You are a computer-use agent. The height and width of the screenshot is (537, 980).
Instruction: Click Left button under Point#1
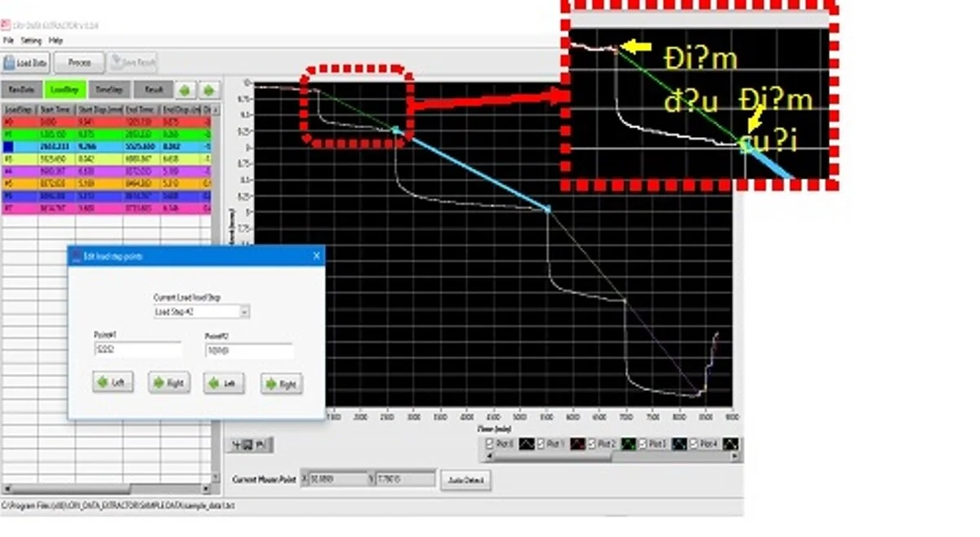pos(113,382)
